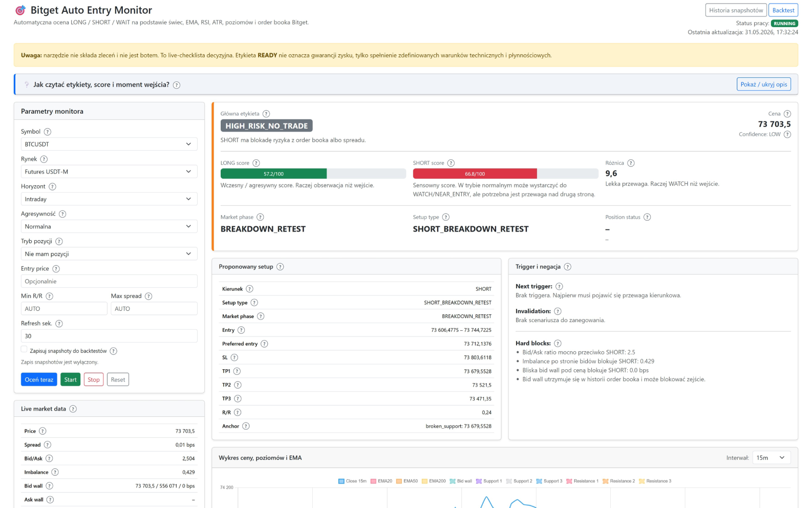Click Oceń teraz button
Image resolution: width=812 pixels, height=508 pixels.
(39, 379)
